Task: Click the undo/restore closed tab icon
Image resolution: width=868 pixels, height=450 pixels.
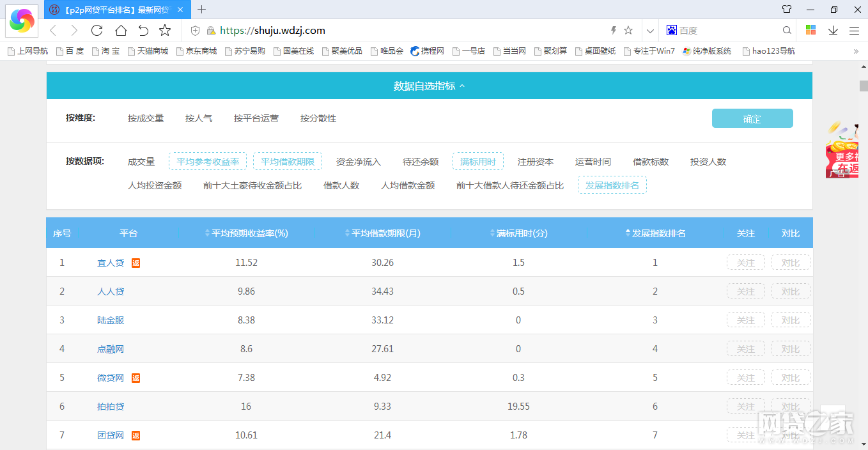Action: pyautogui.click(x=143, y=31)
